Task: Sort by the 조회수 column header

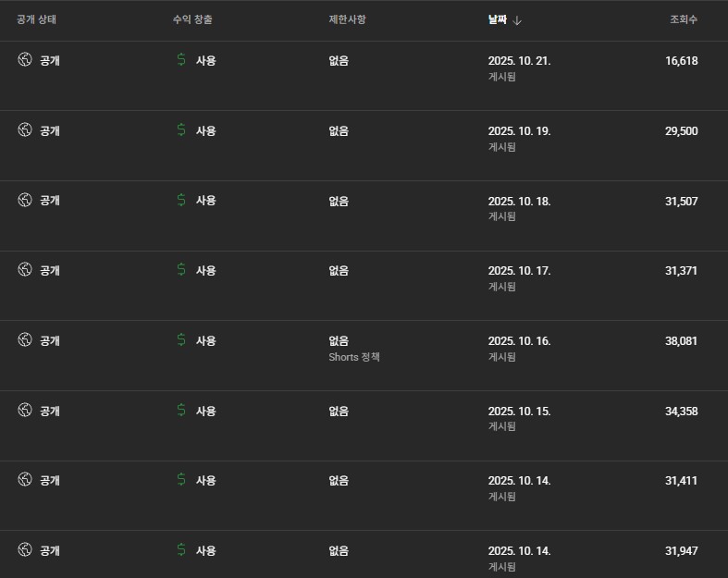Action: click(x=684, y=19)
